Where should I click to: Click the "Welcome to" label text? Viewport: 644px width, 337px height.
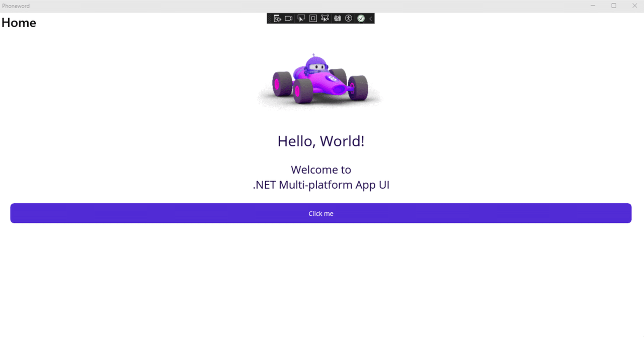pos(321,170)
